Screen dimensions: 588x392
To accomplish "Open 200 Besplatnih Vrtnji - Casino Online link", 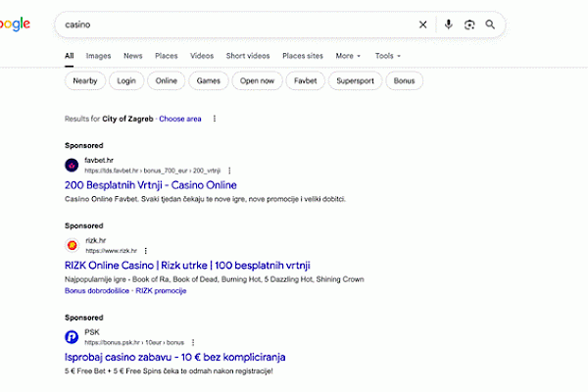I will (150, 184).
